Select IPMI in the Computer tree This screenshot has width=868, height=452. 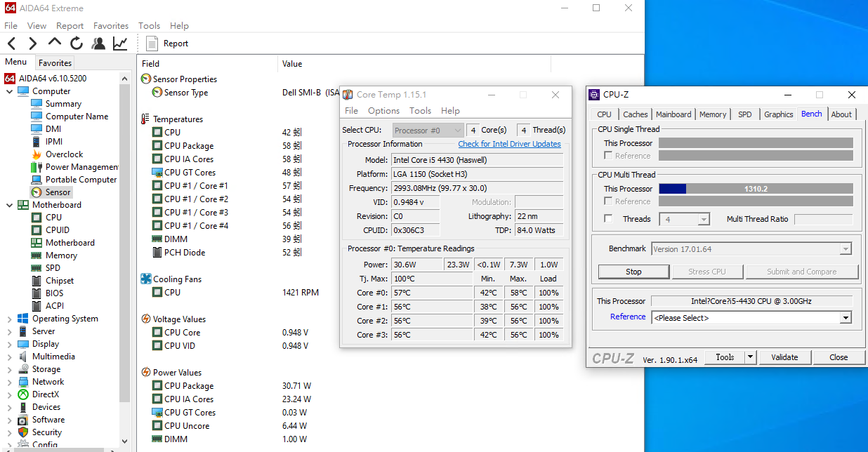pyautogui.click(x=54, y=142)
